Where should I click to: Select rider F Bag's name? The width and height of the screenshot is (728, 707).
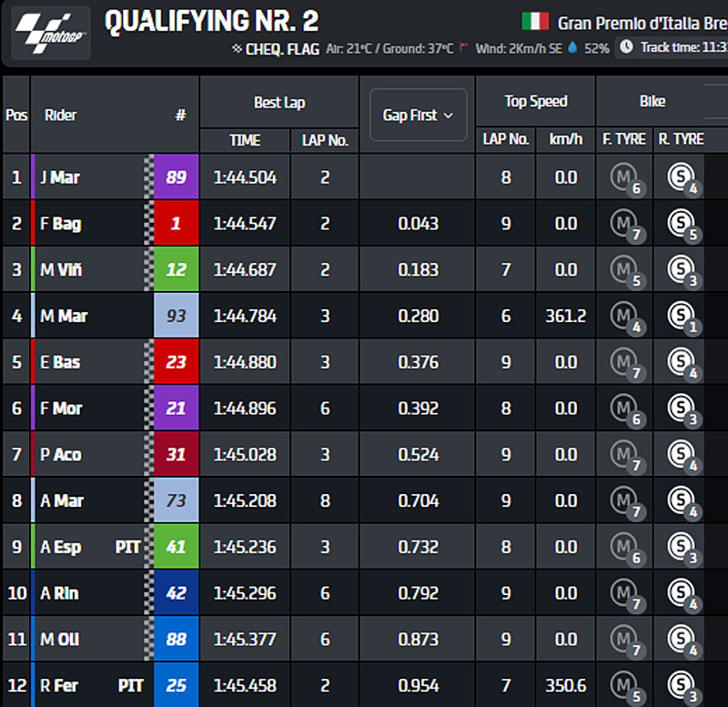[x=60, y=224]
